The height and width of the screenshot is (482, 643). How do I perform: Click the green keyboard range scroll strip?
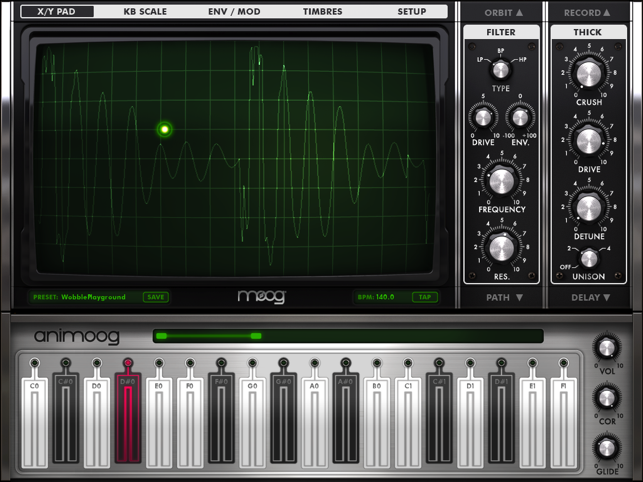pyautogui.click(x=347, y=336)
